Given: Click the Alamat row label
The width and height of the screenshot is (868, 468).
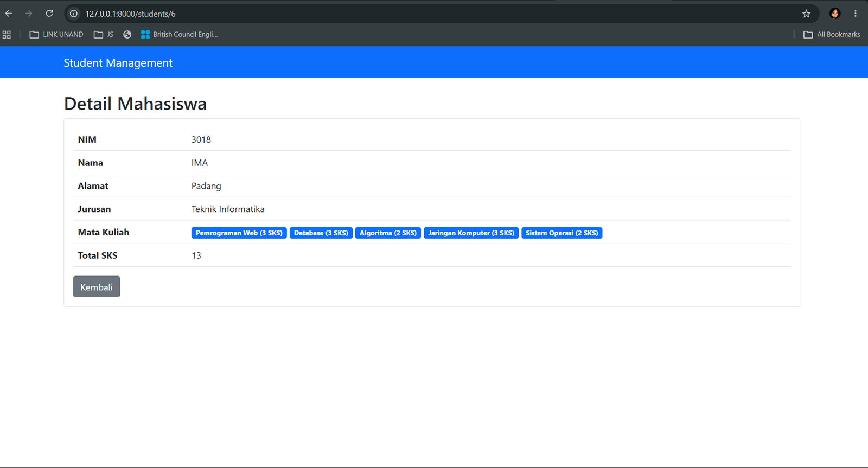Looking at the screenshot, I should (93, 186).
